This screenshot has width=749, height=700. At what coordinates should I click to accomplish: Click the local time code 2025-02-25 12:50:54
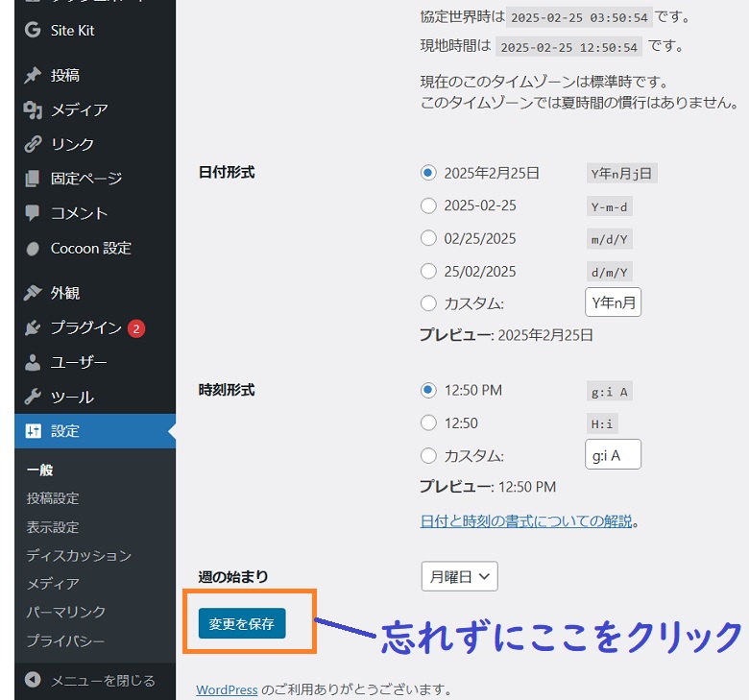click(x=568, y=47)
